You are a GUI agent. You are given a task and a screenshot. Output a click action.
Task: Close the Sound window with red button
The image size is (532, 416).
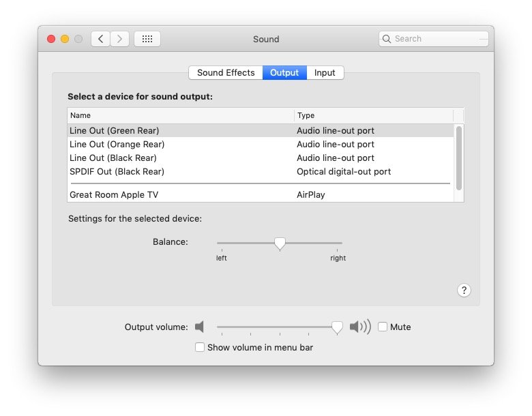(51, 39)
